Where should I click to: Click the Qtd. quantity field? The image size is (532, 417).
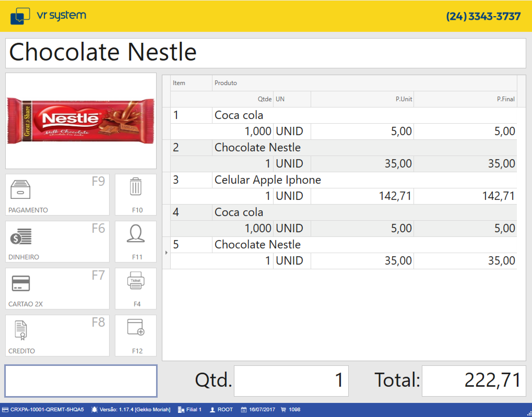point(291,381)
